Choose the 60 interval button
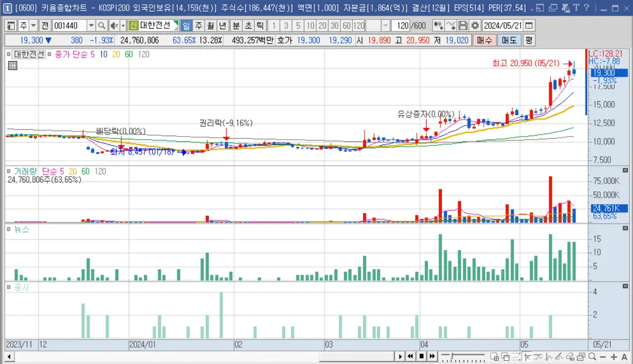The height and width of the screenshot is (364, 633). click(347, 26)
